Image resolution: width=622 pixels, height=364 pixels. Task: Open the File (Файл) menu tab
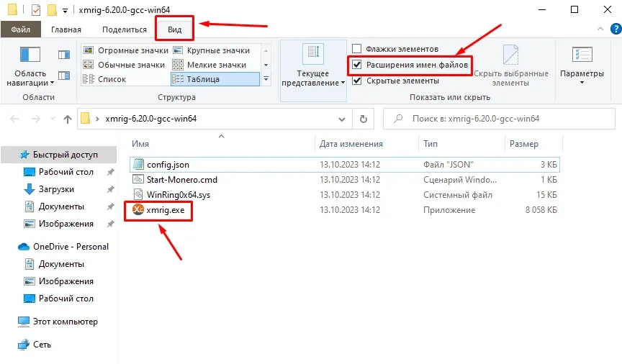coord(20,29)
